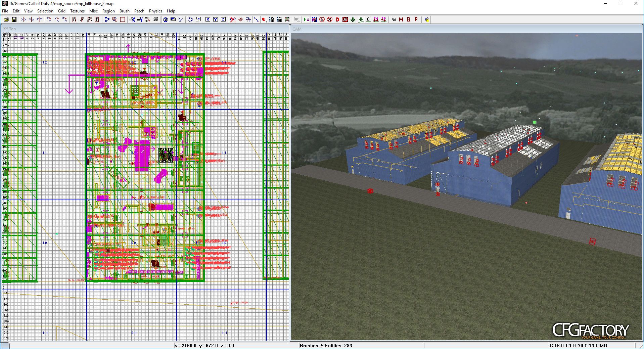This screenshot has width=644, height=349.
Task: Toggle the blue diagonal line tool
Action: coord(256,19)
